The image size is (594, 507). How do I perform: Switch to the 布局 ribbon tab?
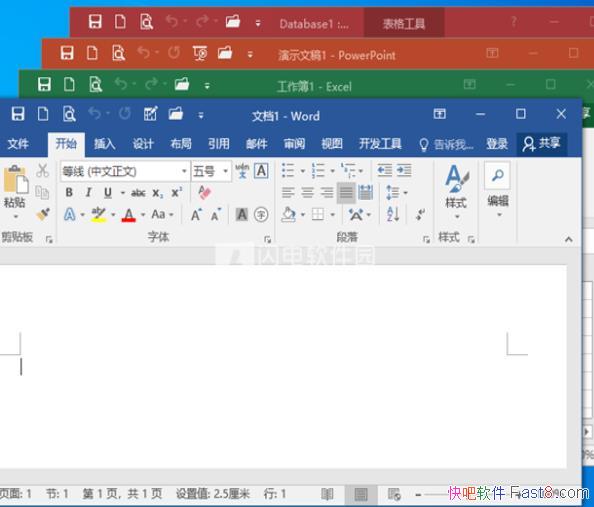pyautogui.click(x=181, y=144)
